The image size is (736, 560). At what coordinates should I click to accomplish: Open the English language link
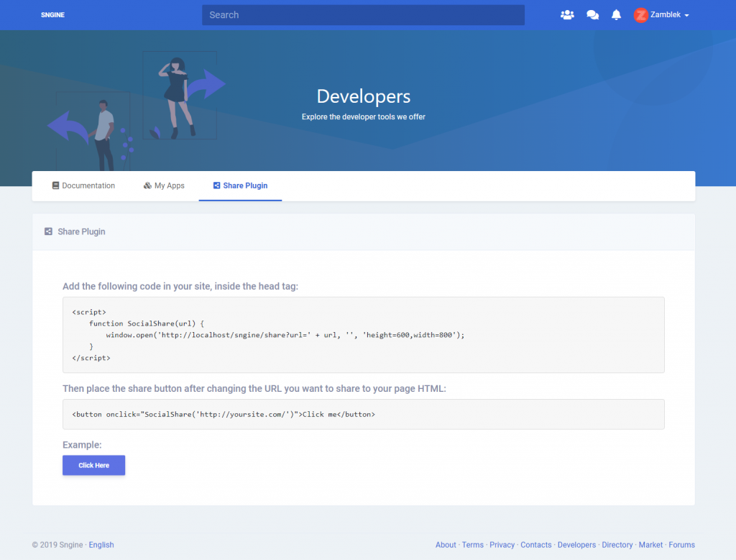pyautogui.click(x=101, y=545)
